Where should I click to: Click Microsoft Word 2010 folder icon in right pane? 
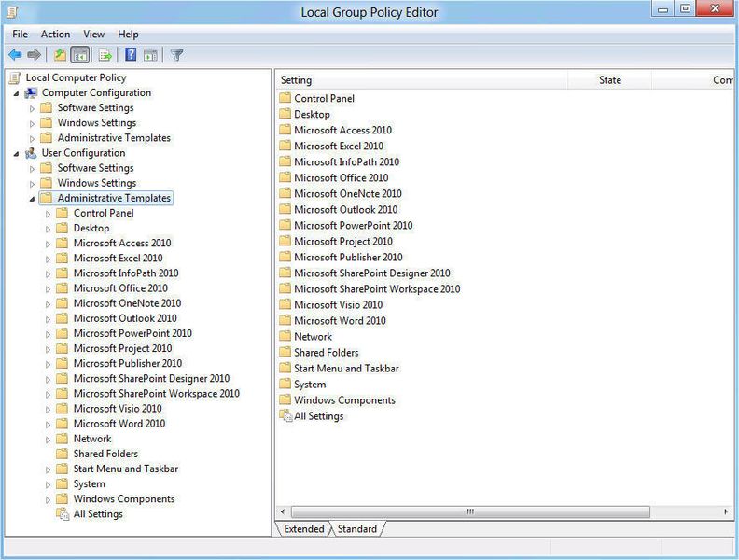[286, 320]
